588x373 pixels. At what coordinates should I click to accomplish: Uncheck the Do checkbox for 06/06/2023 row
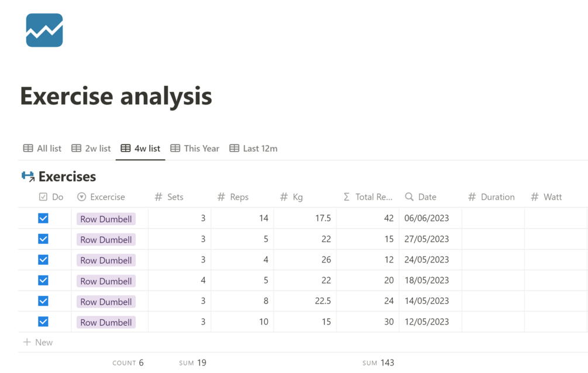(x=43, y=218)
